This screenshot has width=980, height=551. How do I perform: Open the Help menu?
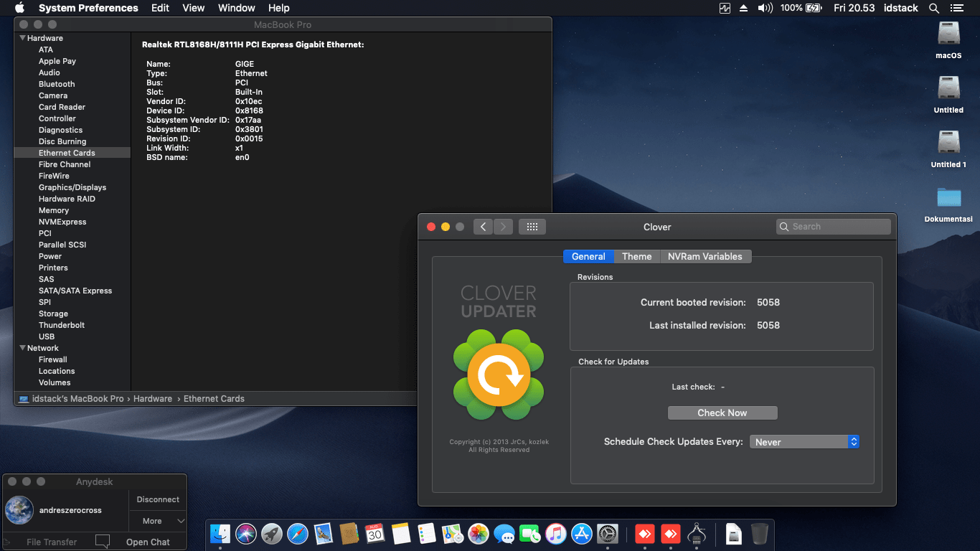(279, 8)
